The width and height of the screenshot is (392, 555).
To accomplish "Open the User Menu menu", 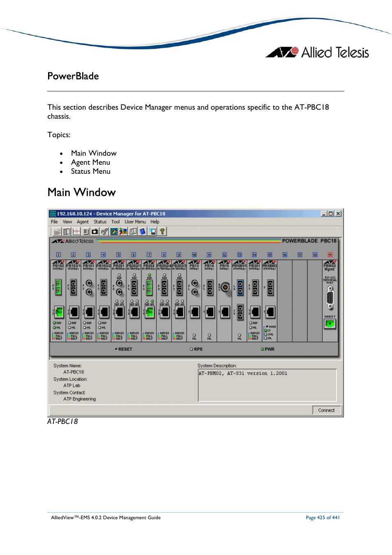I will click(x=135, y=222).
